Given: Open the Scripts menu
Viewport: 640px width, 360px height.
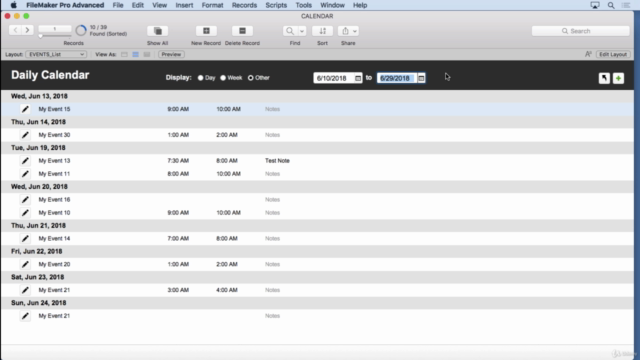Looking at the screenshot, I should click(276, 5).
